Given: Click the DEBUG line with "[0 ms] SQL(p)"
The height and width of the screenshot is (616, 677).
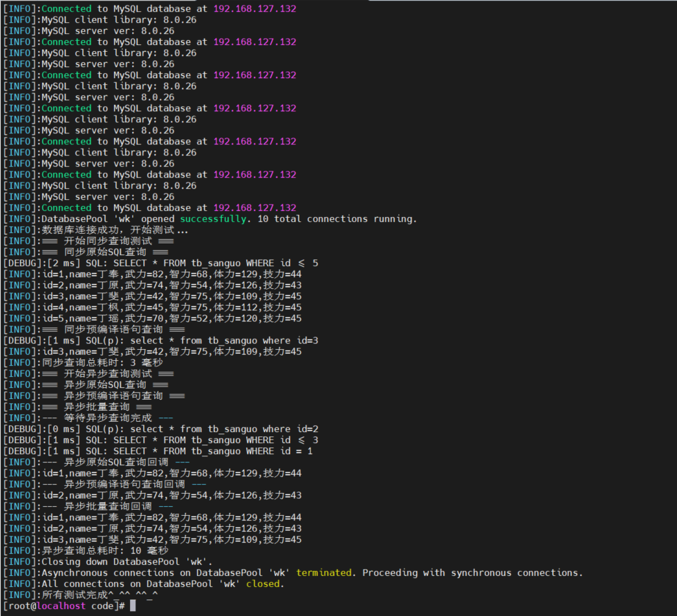Looking at the screenshot, I should tap(160, 429).
